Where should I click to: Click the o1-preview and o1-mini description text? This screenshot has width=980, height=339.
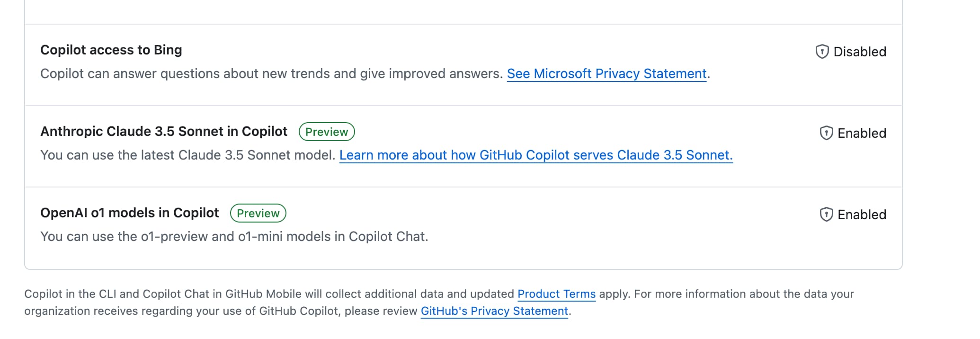click(x=234, y=236)
